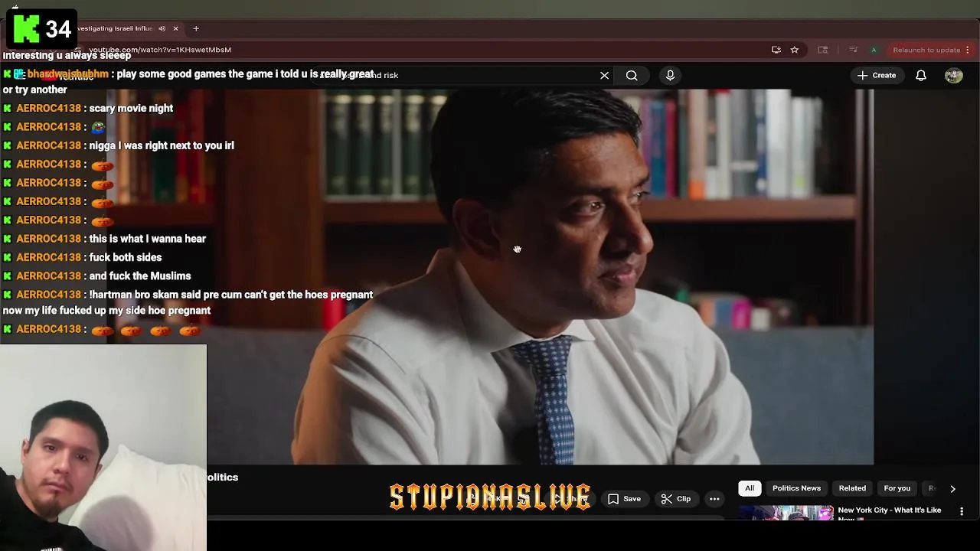Open the Chrome extensions icon
Image resolution: width=980 pixels, height=551 pixels.
823,50
